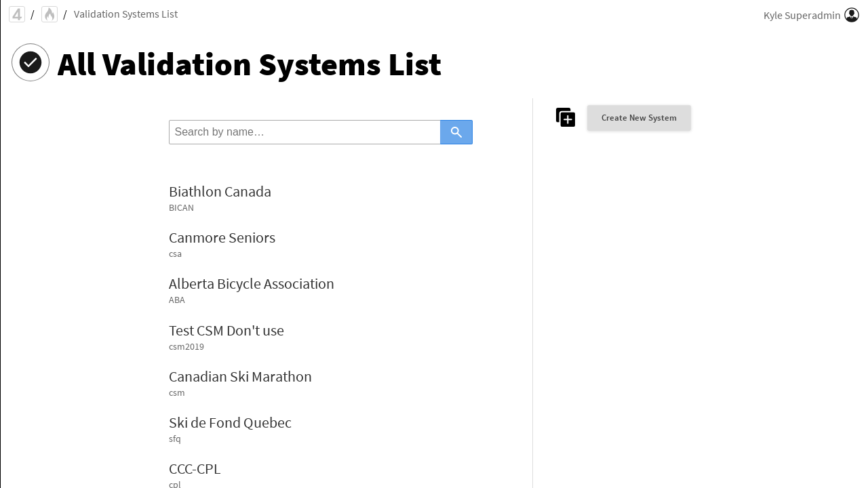Click the circled checkmark validation icon
The width and height of the screenshot is (868, 488).
(31, 62)
